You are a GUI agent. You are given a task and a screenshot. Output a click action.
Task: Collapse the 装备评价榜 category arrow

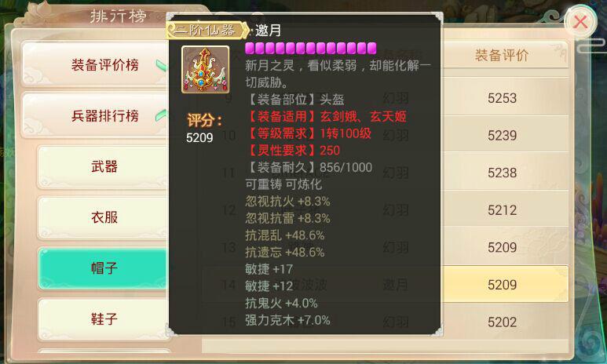pyautogui.click(x=163, y=65)
